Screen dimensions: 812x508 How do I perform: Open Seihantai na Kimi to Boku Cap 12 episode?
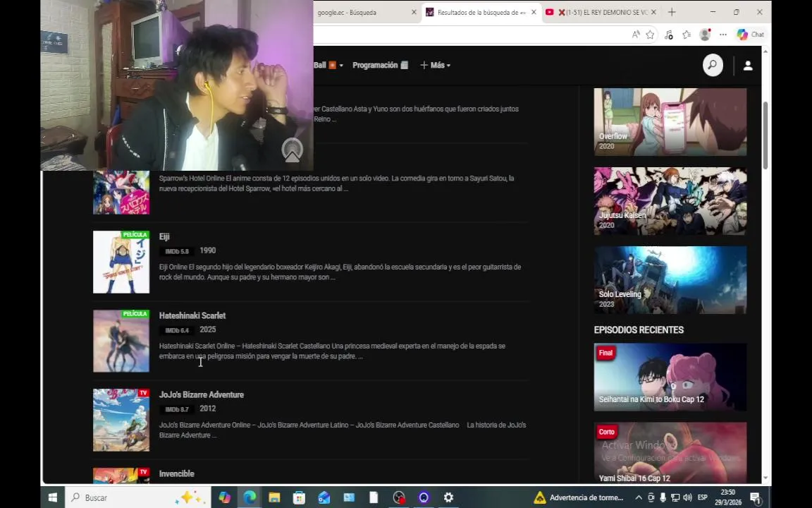coord(670,377)
